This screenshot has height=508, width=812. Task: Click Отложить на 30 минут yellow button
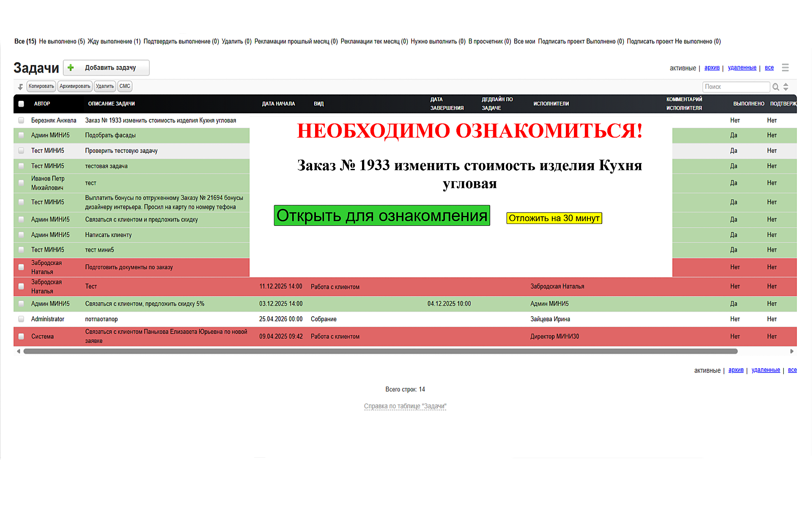(x=554, y=218)
